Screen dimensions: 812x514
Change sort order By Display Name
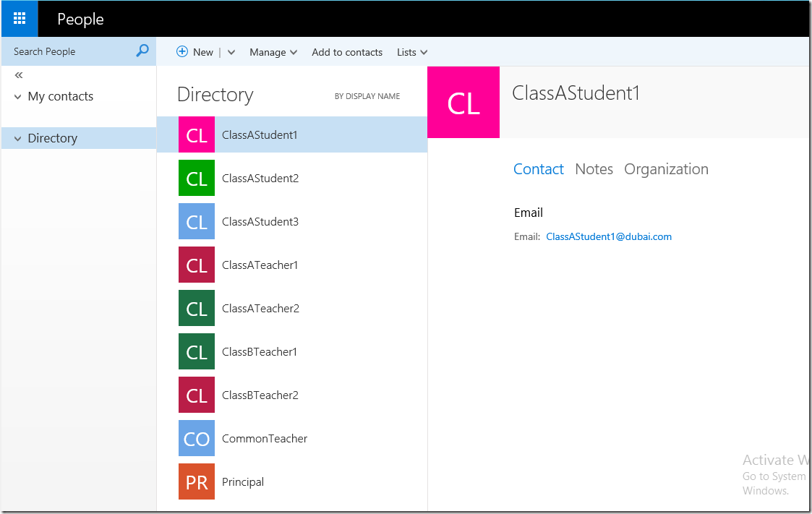point(367,96)
